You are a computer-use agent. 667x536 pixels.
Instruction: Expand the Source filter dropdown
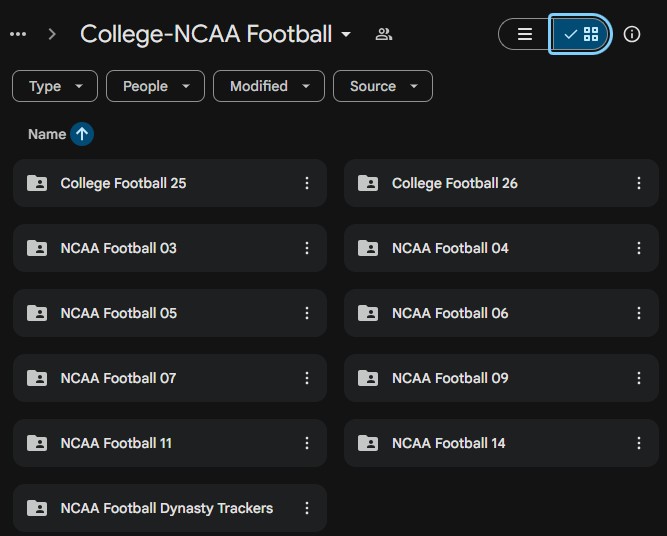tap(383, 86)
